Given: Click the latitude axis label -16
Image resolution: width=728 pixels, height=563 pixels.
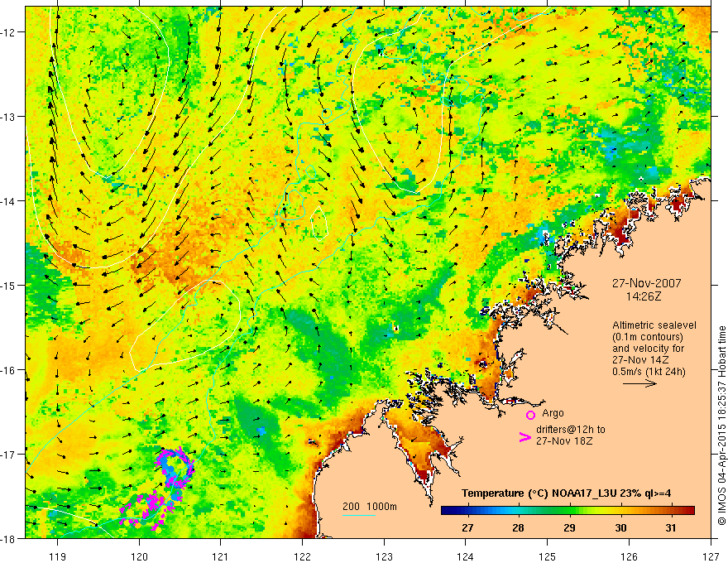Looking at the screenshot, I should tap(9, 370).
